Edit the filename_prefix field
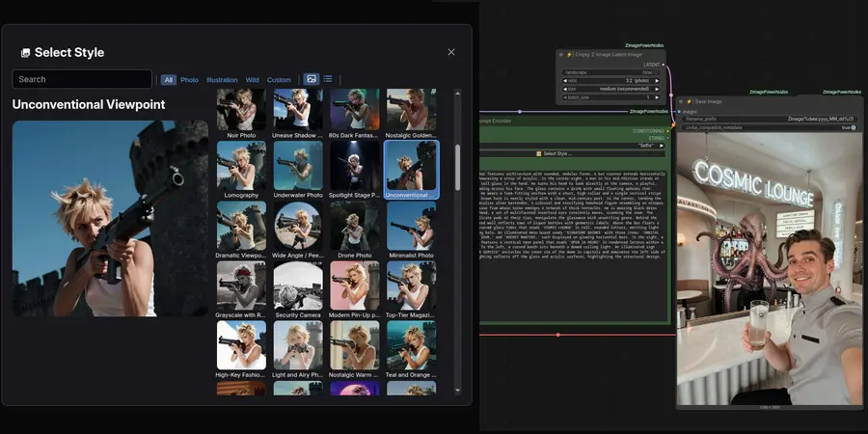Viewport: 868px width, 434px height. tap(770, 119)
